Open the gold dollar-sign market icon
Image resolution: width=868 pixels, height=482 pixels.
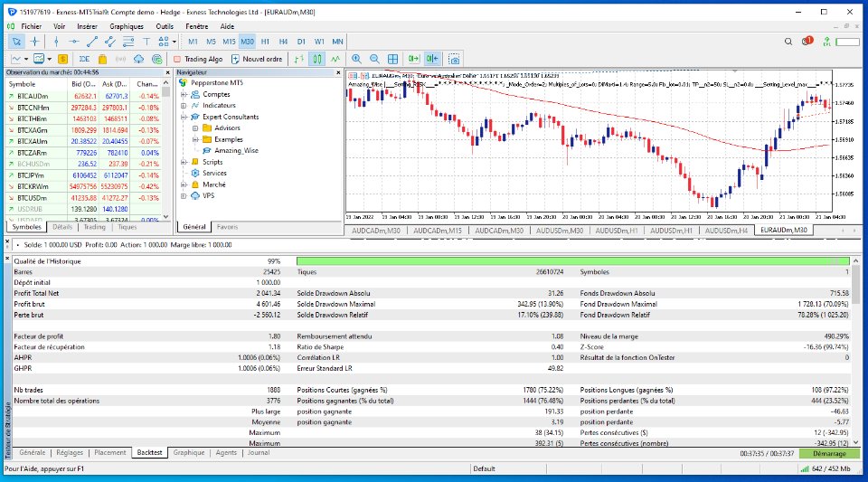click(x=62, y=59)
